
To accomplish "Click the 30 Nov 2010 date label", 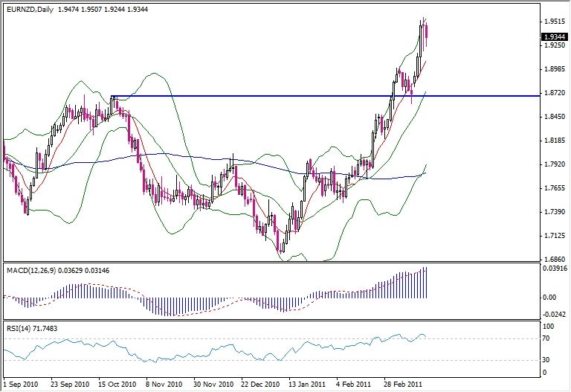I will coord(213,385).
